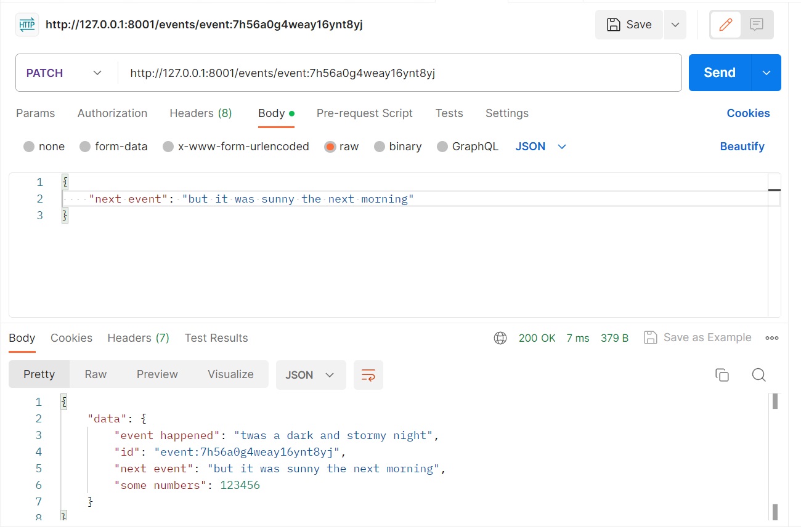Screen dimensions: 801x532
Task: Click the Save button
Action: point(629,25)
